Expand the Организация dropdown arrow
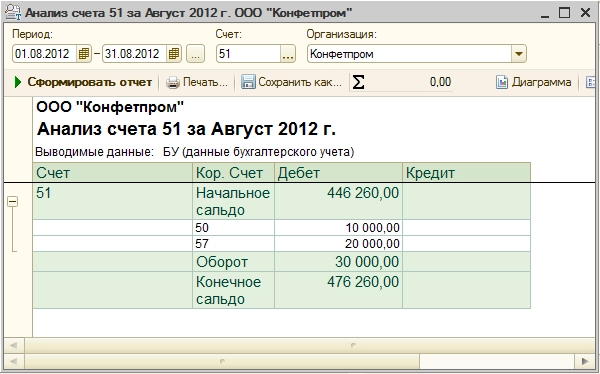 coord(518,54)
